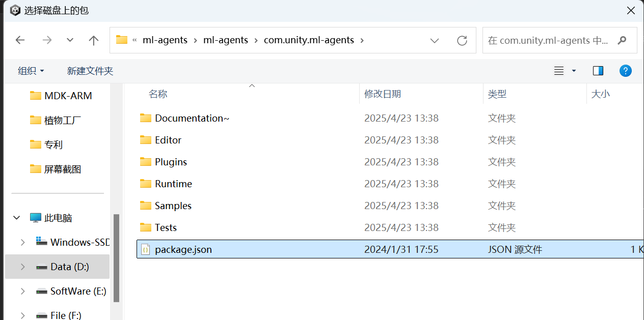
Task: Sort by 名称 column header
Action: pyautogui.click(x=158, y=94)
